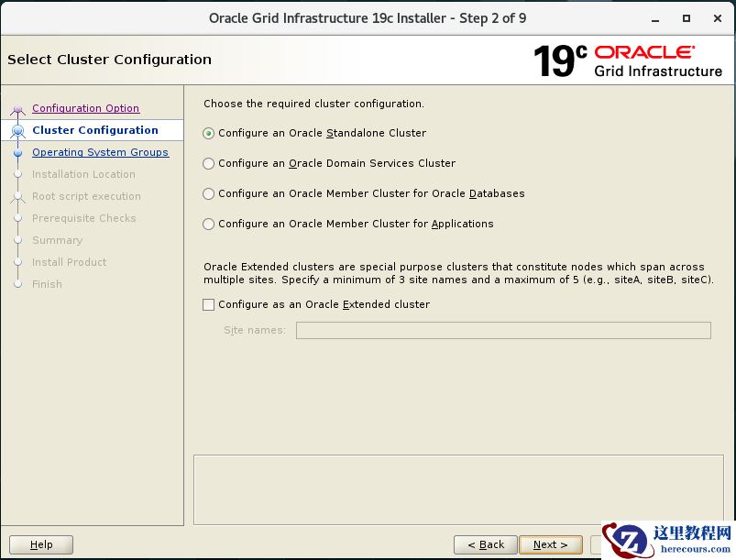Click the Summary step in sidebar
736x560 pixels.
pyautogui.click(x=57, y=240)
